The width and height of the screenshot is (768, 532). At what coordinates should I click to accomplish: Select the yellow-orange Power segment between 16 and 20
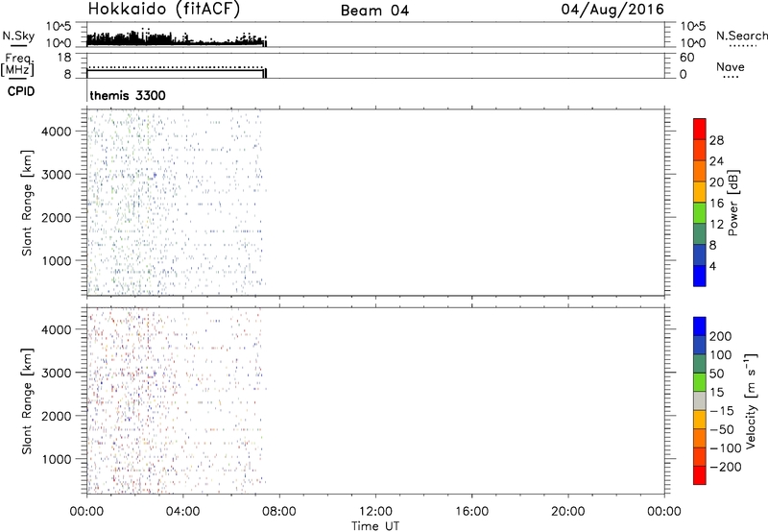point(700,192)
